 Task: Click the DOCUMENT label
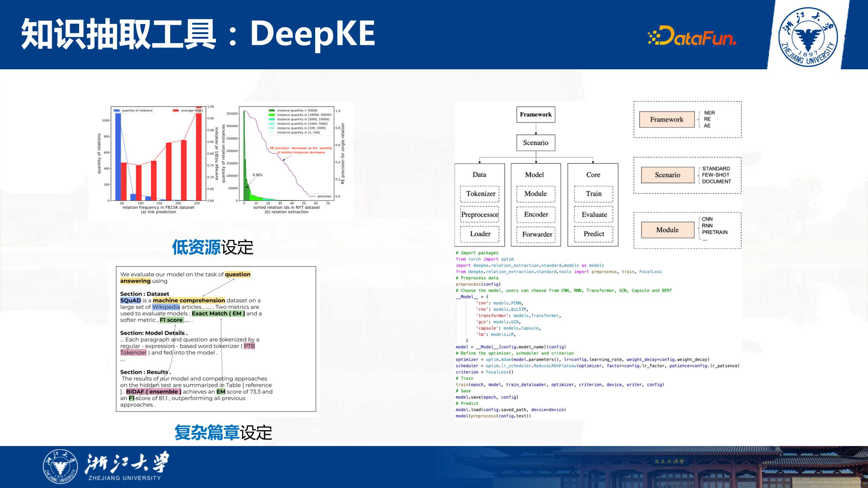[716, 181]
